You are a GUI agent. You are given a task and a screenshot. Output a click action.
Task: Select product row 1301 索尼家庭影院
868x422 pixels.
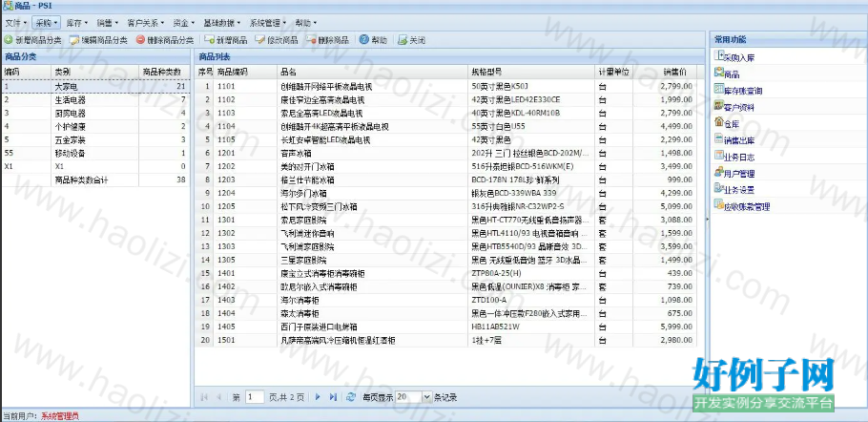click(445, 220)
